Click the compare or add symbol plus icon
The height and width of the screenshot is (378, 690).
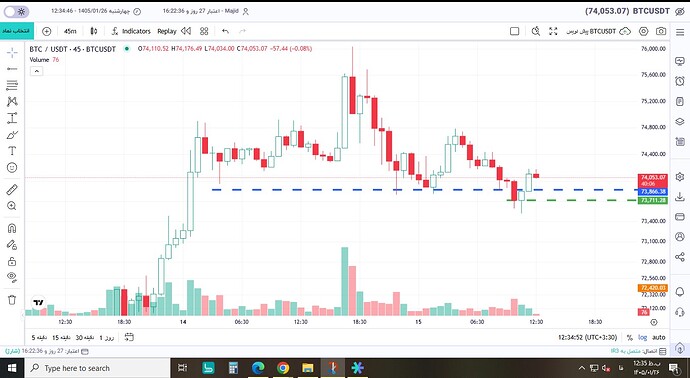pos(46,31)
